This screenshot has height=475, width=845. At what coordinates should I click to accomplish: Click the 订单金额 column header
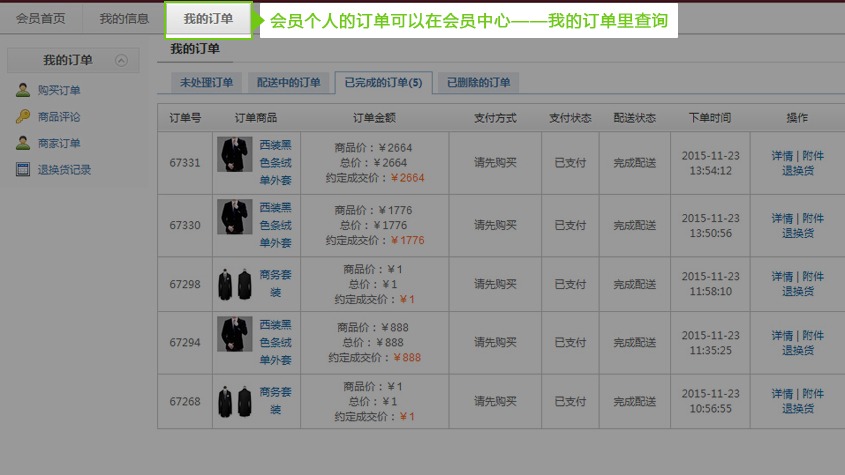375,118
